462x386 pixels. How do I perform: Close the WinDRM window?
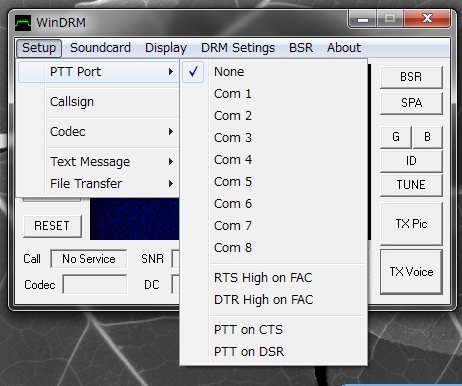tap(427, 19)
